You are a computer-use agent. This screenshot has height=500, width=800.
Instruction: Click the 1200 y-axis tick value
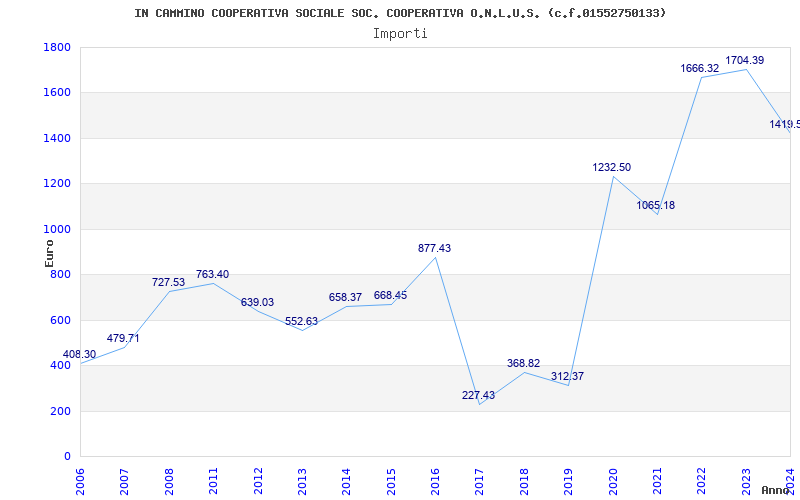coord(57,184)
